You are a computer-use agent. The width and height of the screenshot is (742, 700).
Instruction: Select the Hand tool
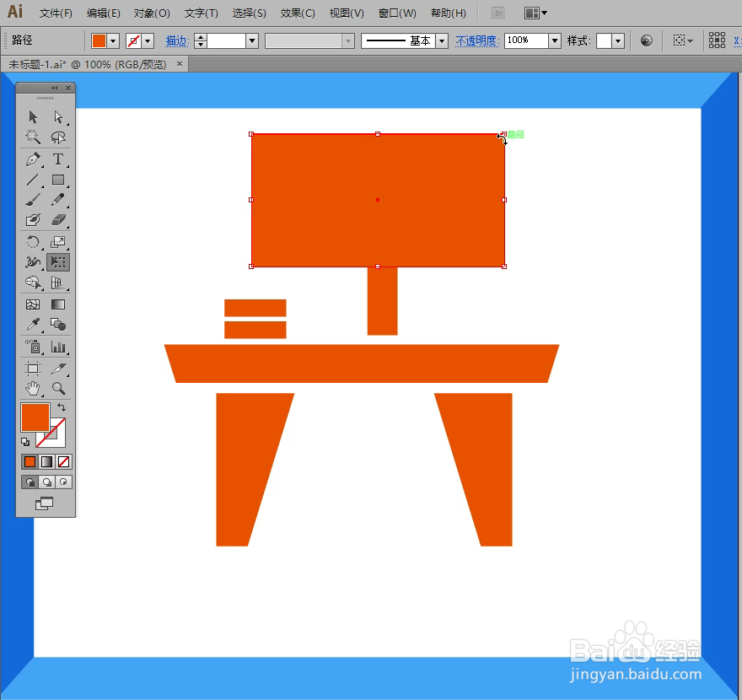point(33,389)
